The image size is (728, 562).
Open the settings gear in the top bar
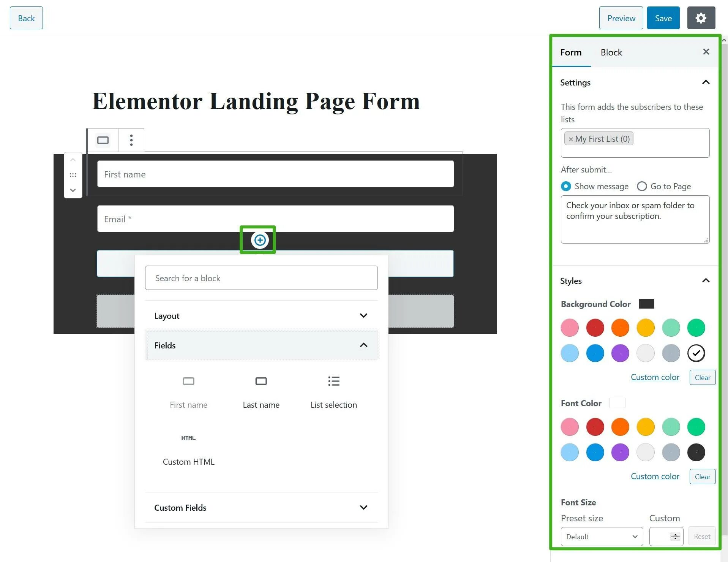pos(701,18)
